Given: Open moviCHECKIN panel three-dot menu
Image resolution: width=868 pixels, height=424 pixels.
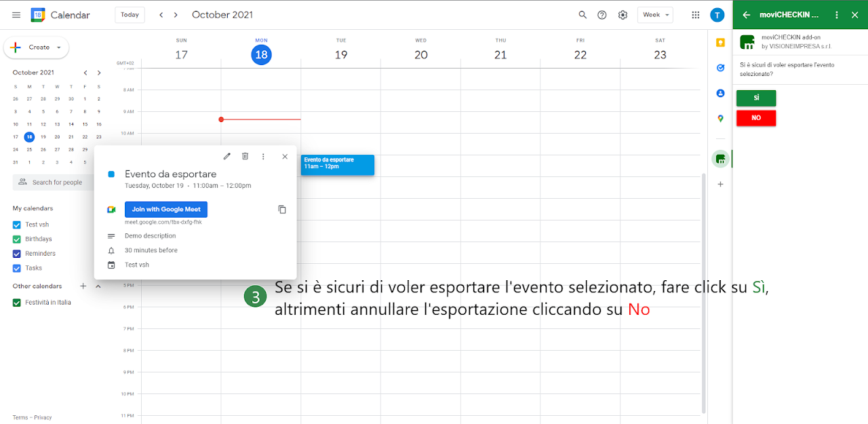Looking at the screenshot, I should click(x=837, y=15).
